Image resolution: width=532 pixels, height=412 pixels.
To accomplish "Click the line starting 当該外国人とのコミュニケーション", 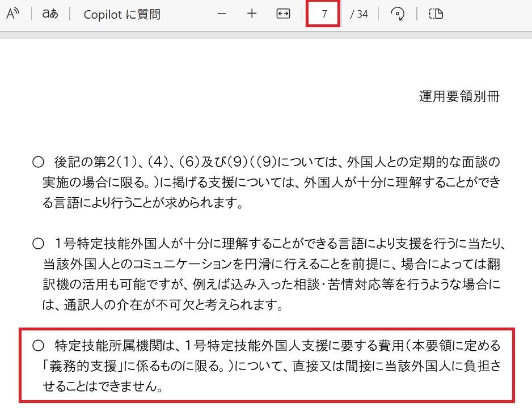I will [x=271, y=265].
